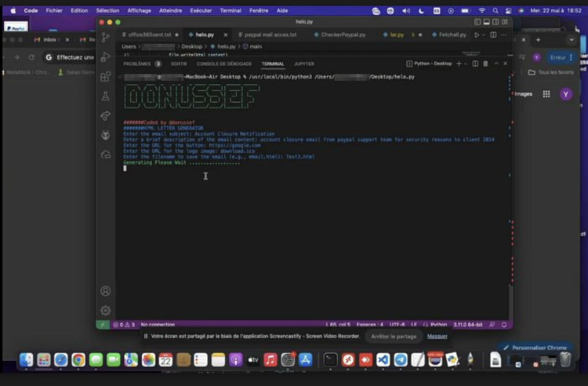
Task: Open Google Chrome from the Dock
Action: (x=78, y=360)
